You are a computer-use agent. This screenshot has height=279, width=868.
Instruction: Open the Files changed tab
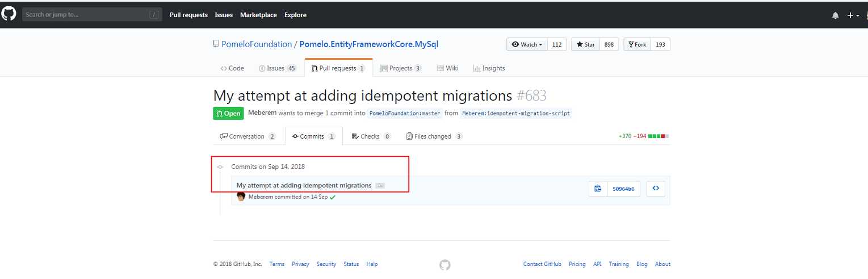click(x=434, y=136)
